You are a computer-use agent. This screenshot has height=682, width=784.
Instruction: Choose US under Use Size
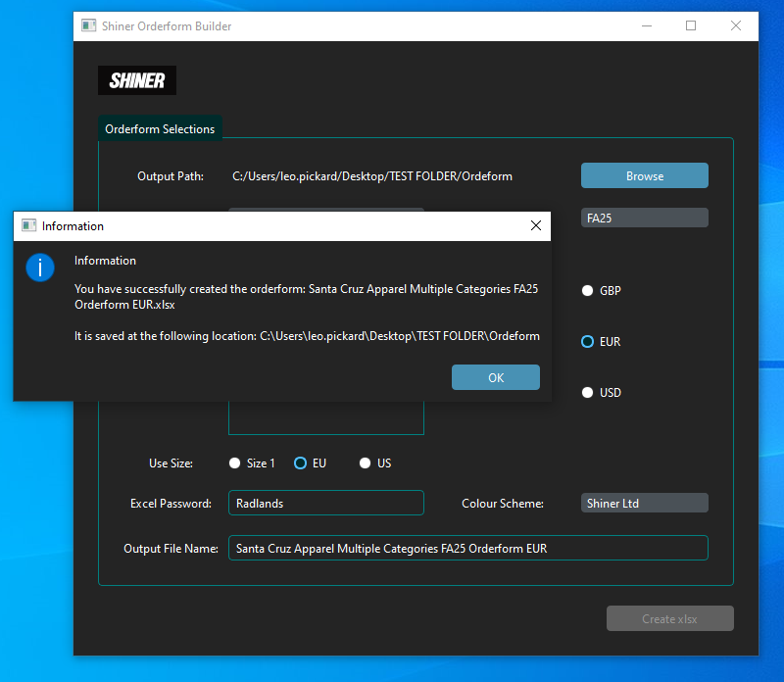365,463
